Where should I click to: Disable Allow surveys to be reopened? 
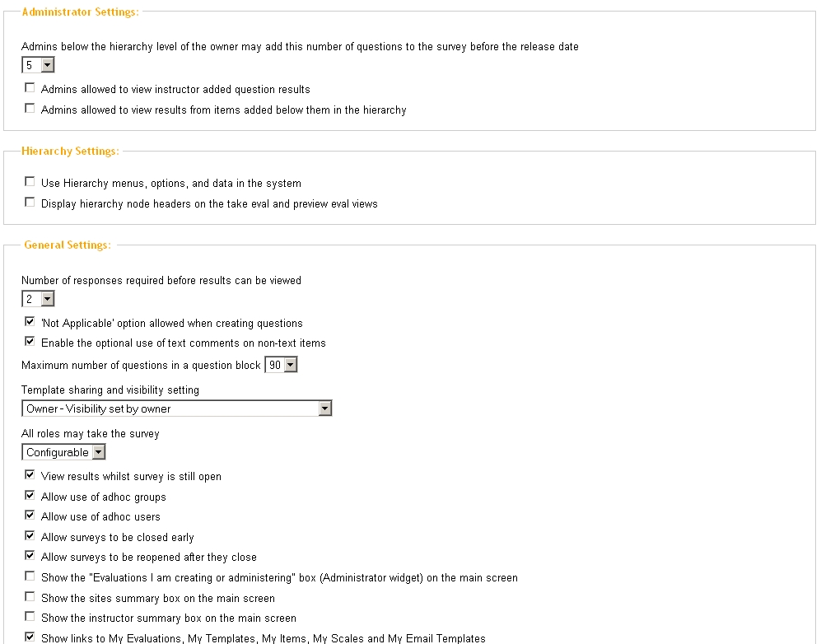tap(30, 556)
